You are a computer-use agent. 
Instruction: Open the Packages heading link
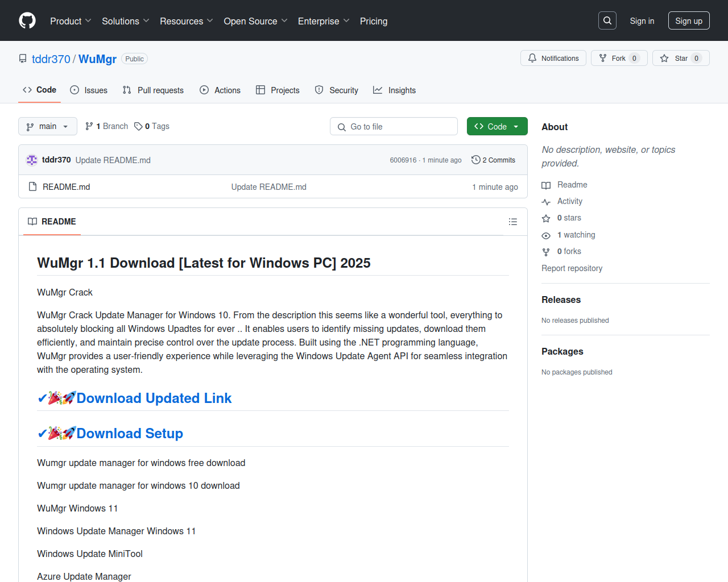pyautogui.click(x=562, y=352)
